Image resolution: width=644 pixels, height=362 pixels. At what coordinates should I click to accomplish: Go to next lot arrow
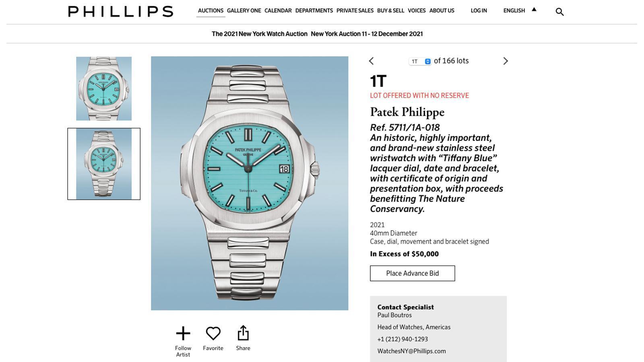(506, 61)
